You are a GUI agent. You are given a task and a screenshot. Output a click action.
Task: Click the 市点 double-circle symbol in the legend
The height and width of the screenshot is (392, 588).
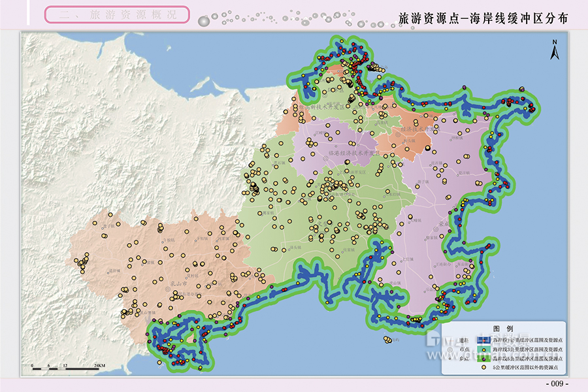449,350
